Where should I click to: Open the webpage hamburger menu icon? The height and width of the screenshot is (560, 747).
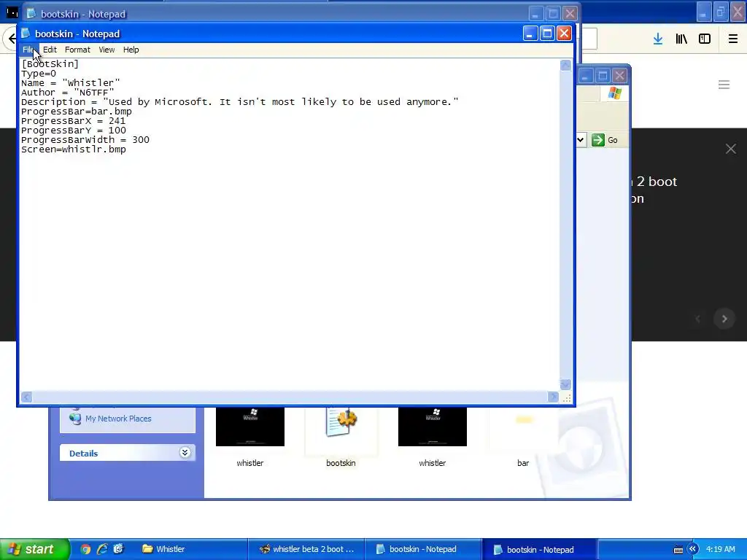tap(724, 85)
